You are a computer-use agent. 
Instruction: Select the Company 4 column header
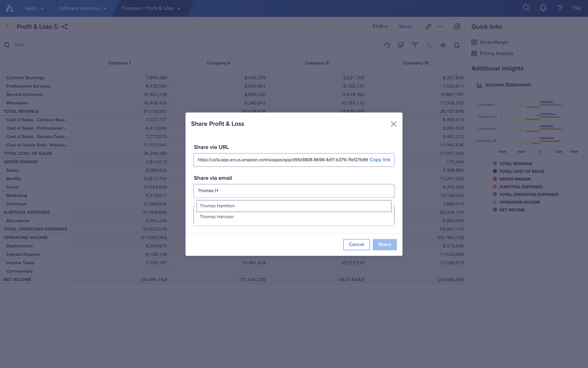click(218, 63)
